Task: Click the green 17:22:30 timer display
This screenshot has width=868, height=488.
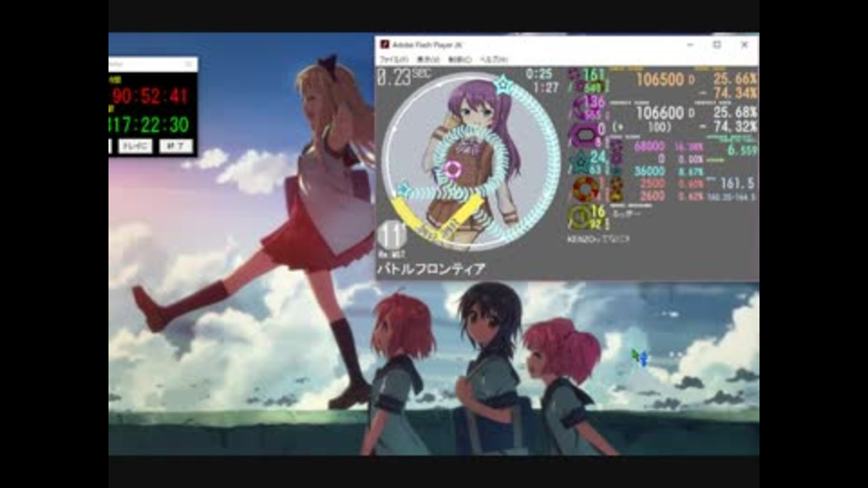Action: [149, 125]
